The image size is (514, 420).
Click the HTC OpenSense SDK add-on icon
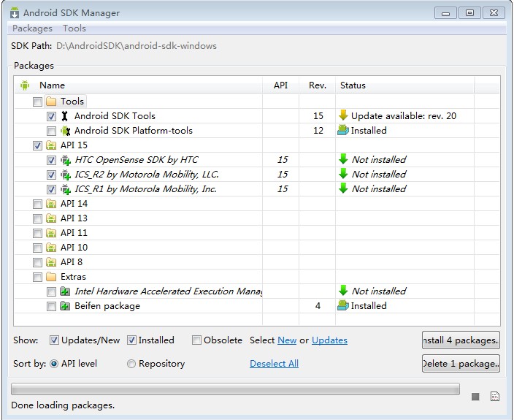[x=66, y=160]
